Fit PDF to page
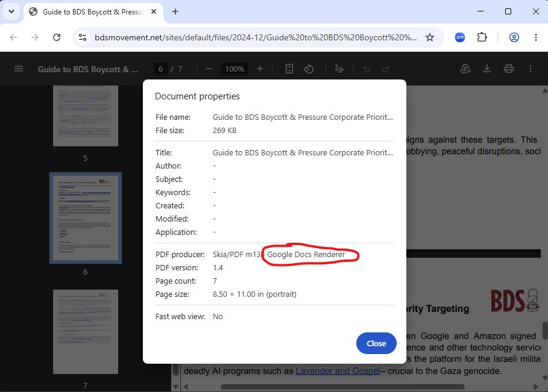 pyautogui.click(x=289, y=69)
